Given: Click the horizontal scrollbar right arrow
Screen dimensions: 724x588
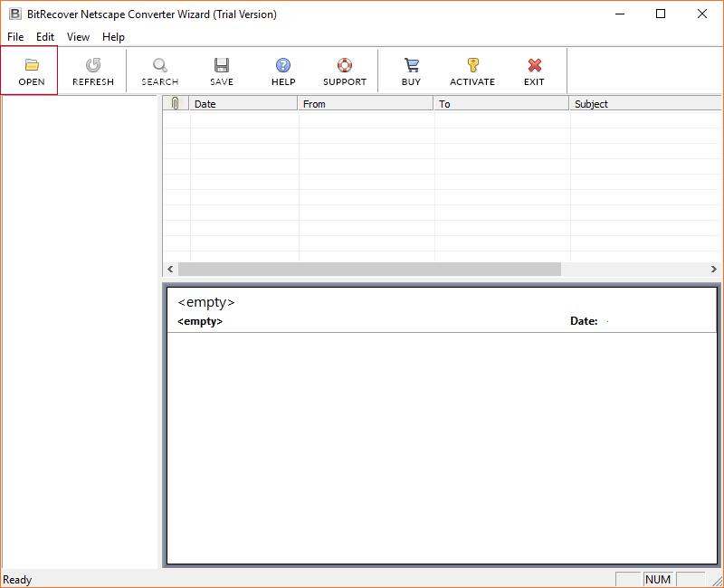Looking at the screenshot, I should click(x=714, y=269).
